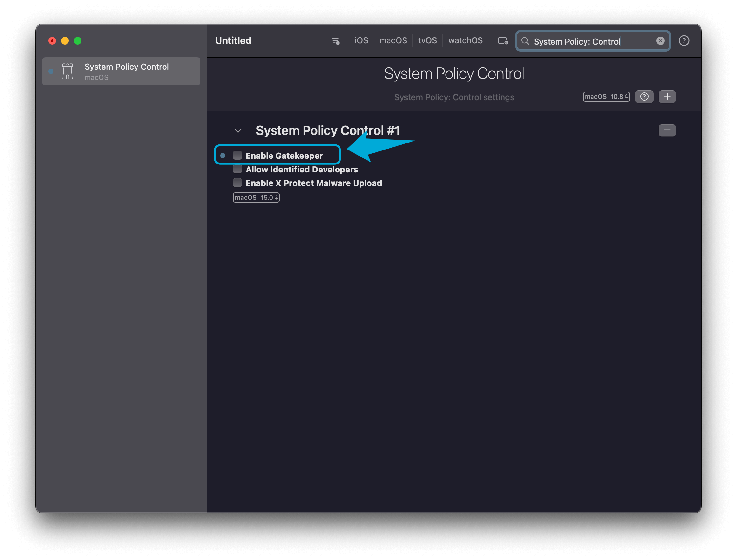Open the payload help question mark button

tap(644, 97)
